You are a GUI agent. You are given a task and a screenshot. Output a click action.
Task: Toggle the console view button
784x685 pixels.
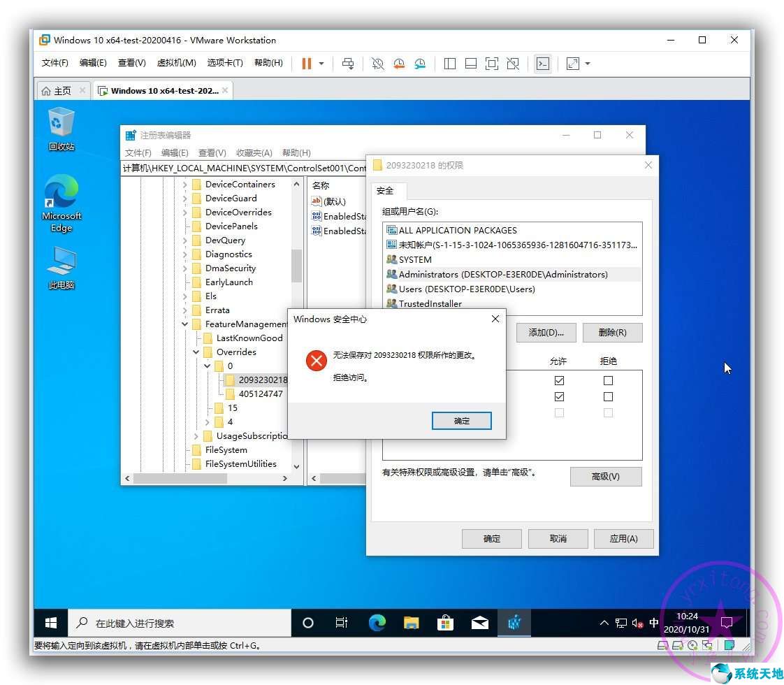tap(543, 64)
